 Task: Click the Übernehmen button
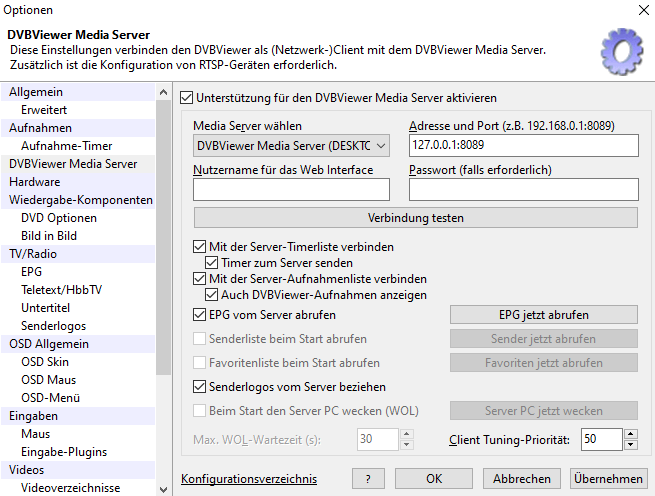point(608,479)
